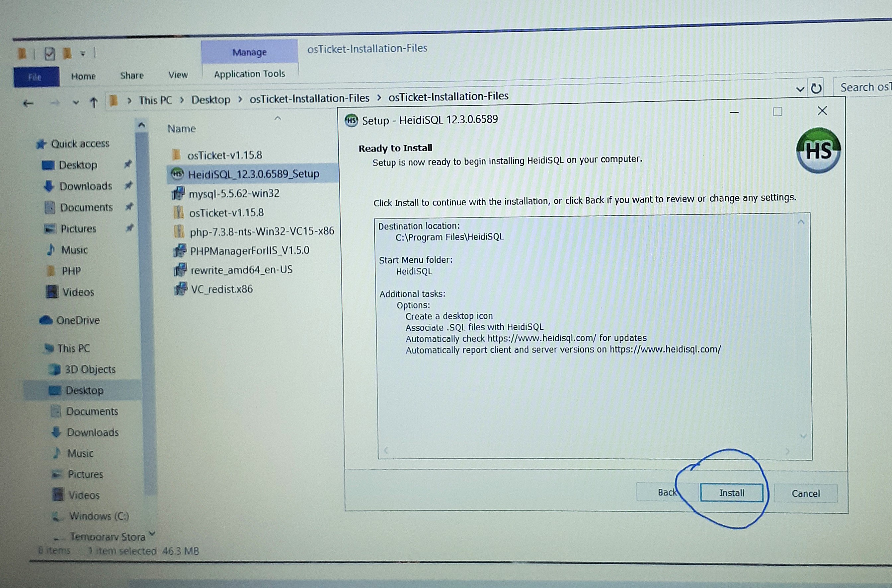The image size is (892, 588).
Task: Click the php-7.3.8-nts-Win32-VC15-x86 zip icon
Action: tap(179, 231)
